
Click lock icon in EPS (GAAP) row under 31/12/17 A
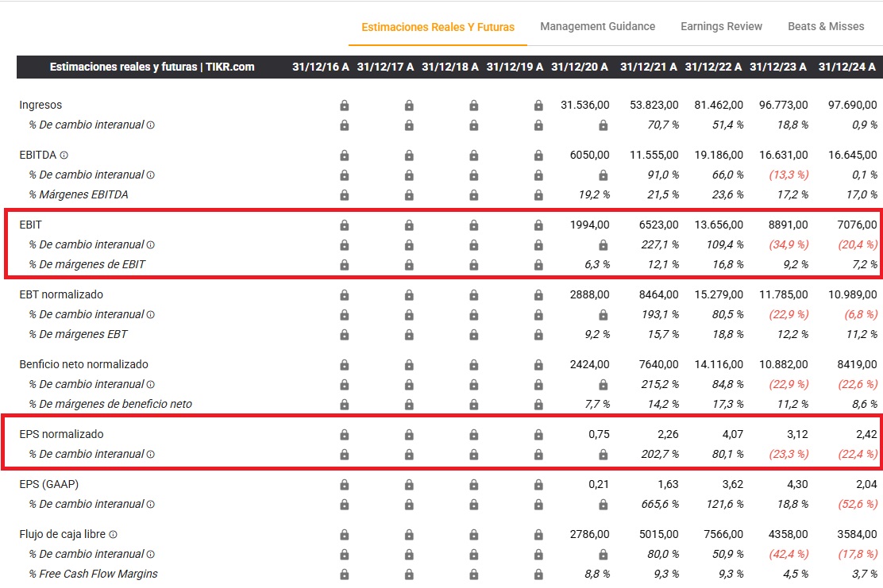(x=409, y=485)
